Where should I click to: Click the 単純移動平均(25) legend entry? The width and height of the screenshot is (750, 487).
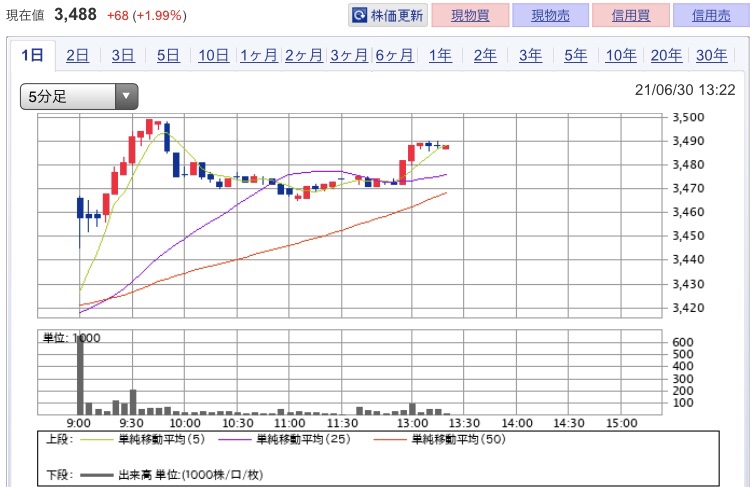[284, 439]
